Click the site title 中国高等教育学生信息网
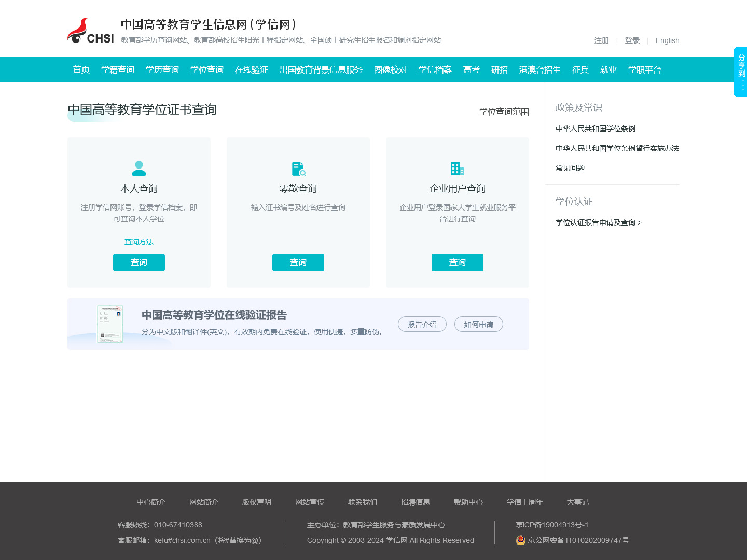This screenshot has height=560, width=747. 209,24
